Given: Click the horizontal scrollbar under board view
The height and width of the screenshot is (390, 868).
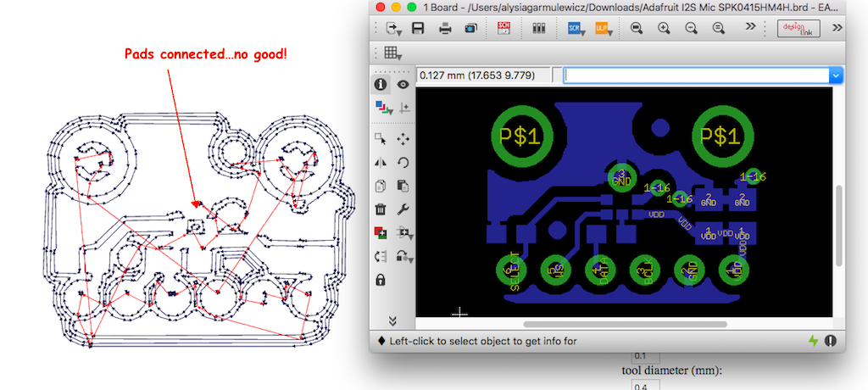Looking at the screenshot, I should pyautogui.click(x=625, y=324).
